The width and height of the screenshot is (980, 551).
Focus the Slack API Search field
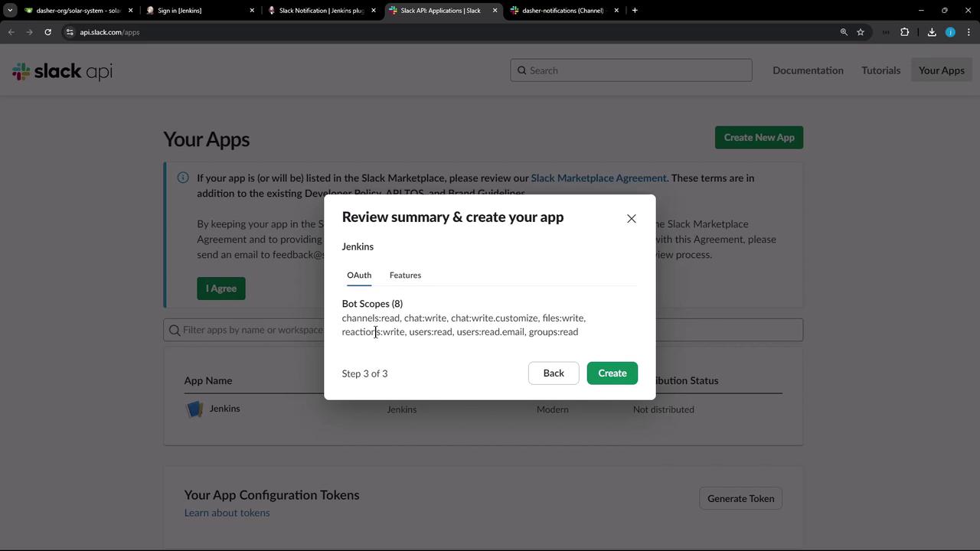tap(631, 70)
